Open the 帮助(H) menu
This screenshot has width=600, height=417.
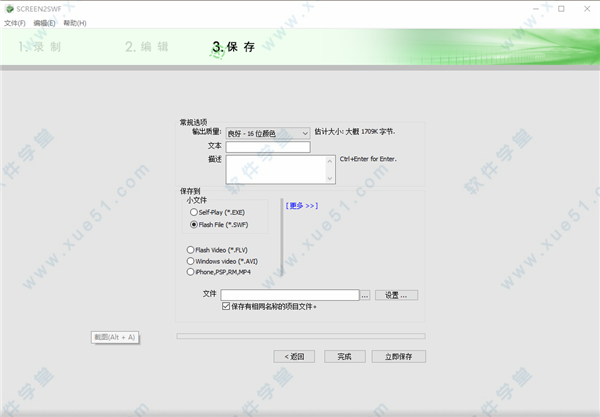(74, 22)
